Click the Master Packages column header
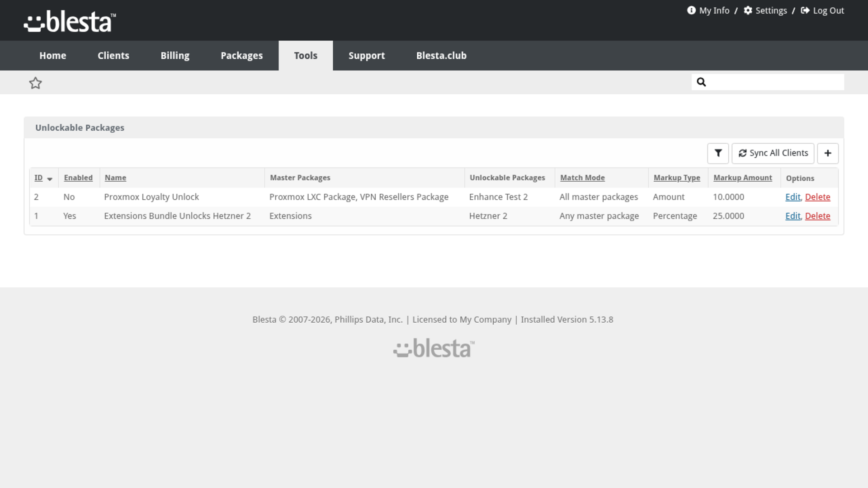This screenshot has height=488, width=868. coord(300,178)
